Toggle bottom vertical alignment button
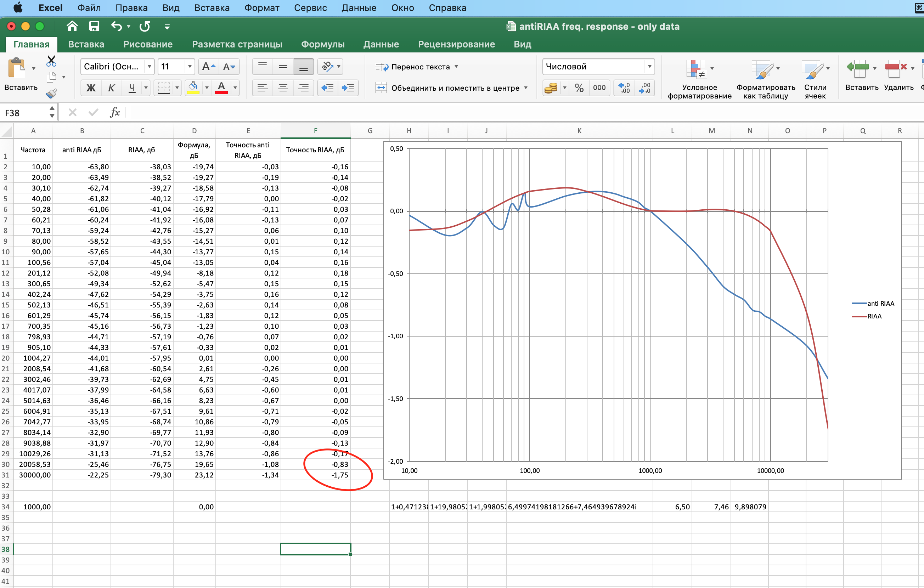Screen dimensions: 924x588 (x=303, y=67)
